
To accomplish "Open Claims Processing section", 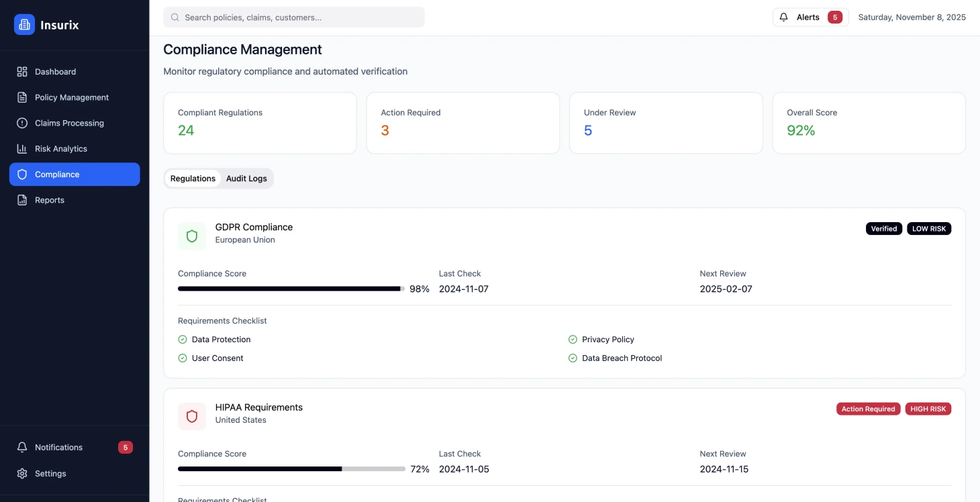I will [x=69, y=123].
